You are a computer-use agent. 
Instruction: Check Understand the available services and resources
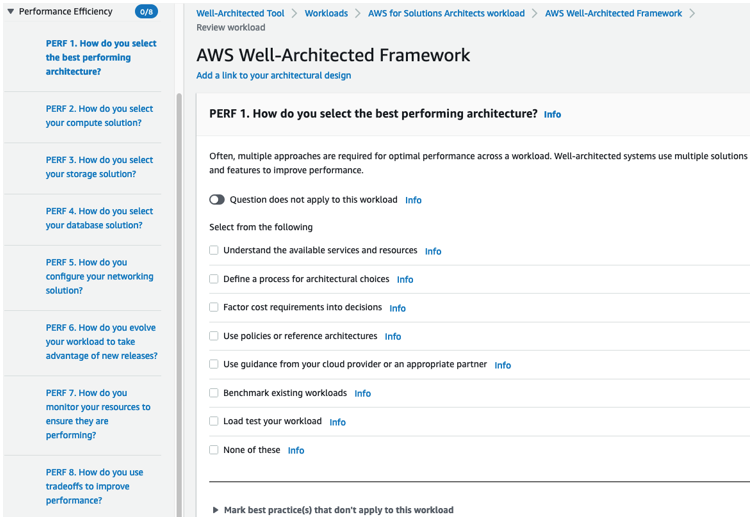[214, 250]
